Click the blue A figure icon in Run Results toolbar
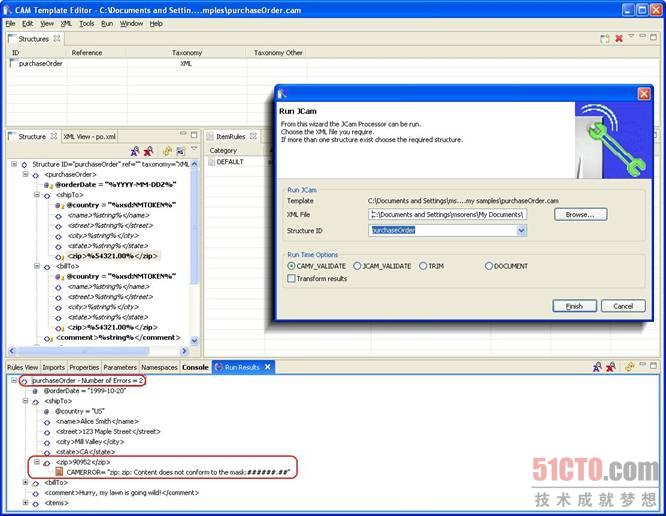This screenshot has height=516, width=666. [597, 367]
